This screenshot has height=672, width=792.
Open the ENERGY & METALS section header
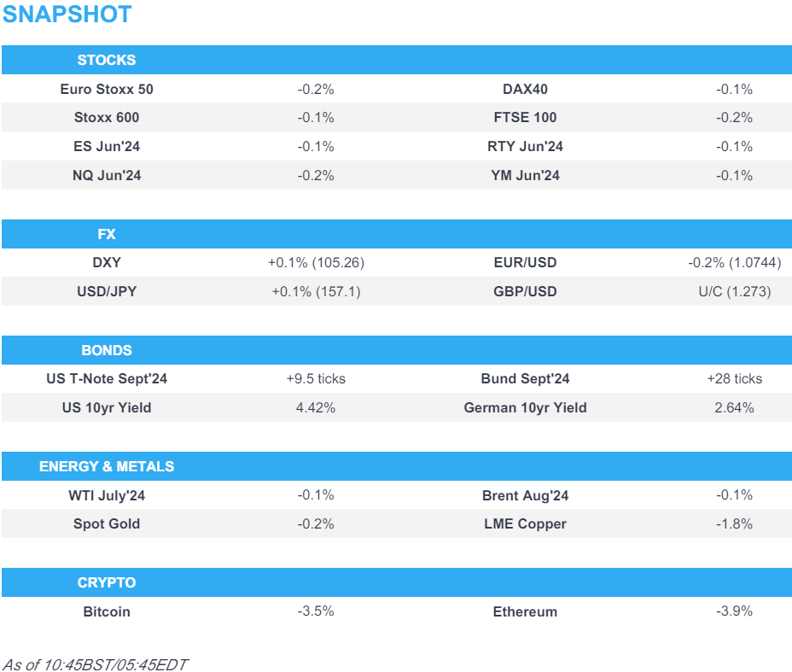click(x=107, y=466)
